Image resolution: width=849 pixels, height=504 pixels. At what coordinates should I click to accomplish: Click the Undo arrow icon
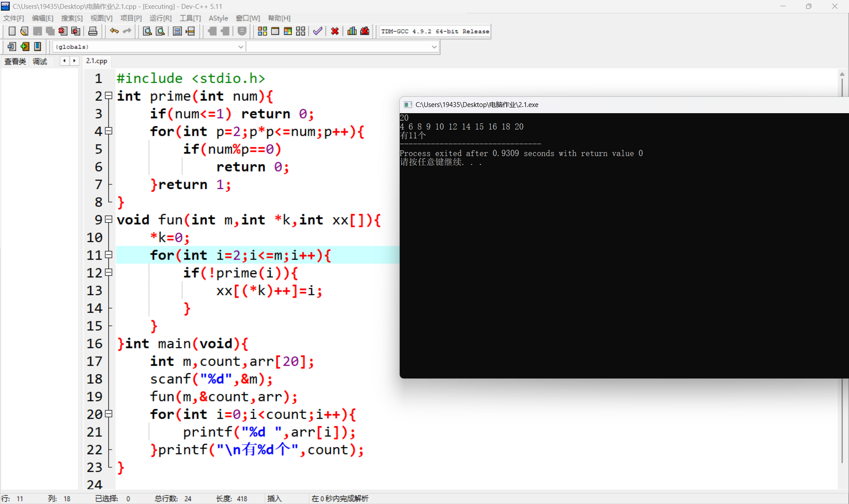[114, 31]
